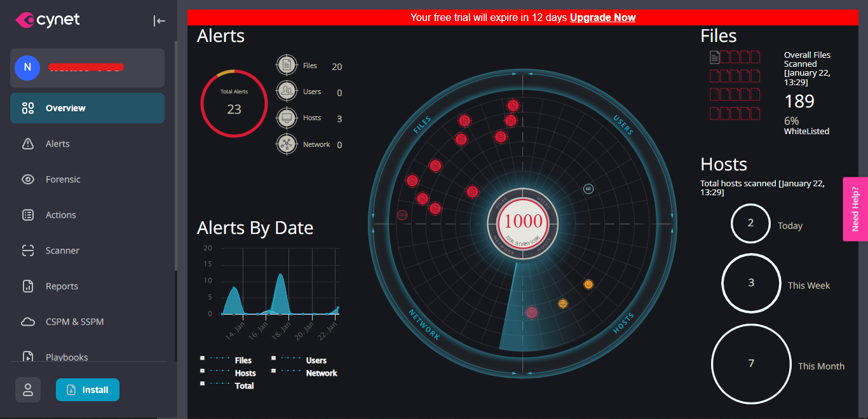This screenshot has width=868, height=419.
Task: Open the pink Need Help panel
Action: pyautogui.click(x=857, y=209)
